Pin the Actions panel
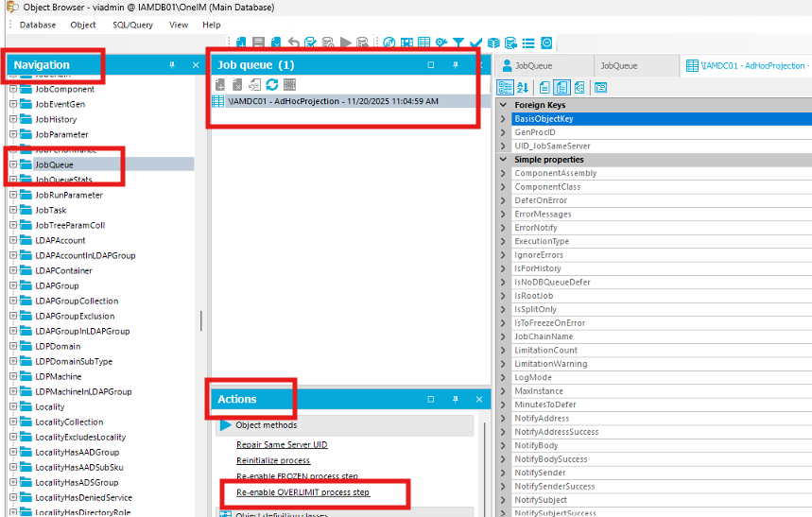 pyautogui.click(x=455, y=400)
